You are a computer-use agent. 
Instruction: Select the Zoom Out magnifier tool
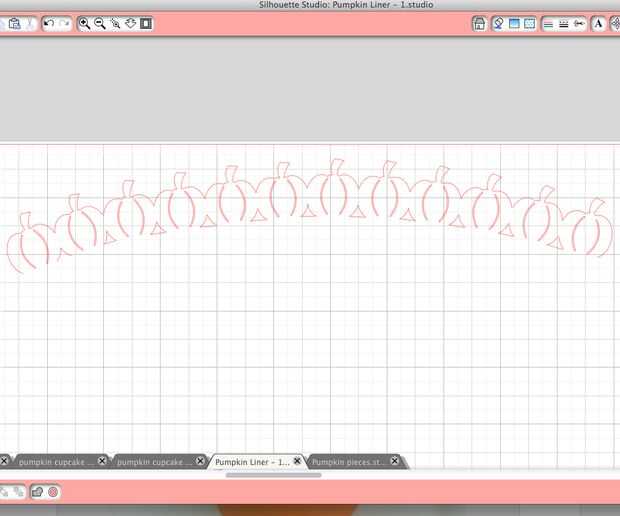(x=100, y=23)
